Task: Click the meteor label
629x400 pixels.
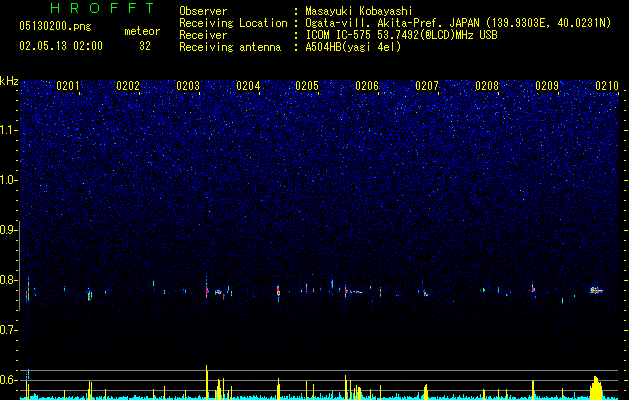Action: click(142, 31)
